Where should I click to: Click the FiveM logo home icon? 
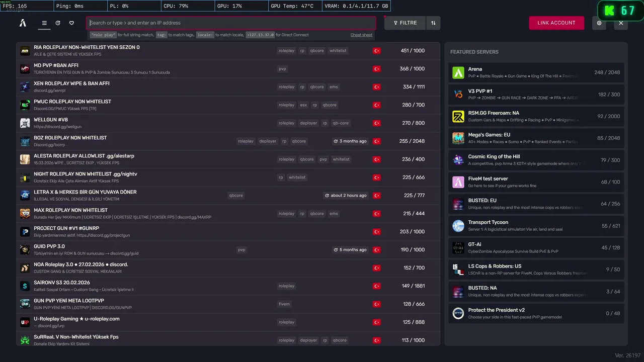point(23,23)
